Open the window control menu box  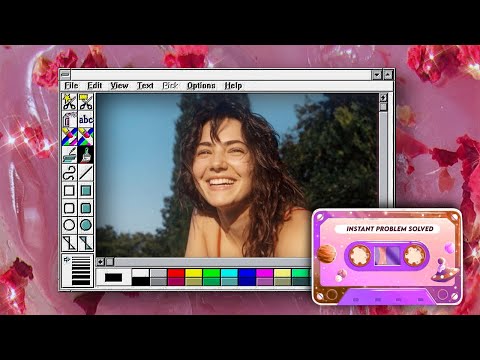pos(65,75)
